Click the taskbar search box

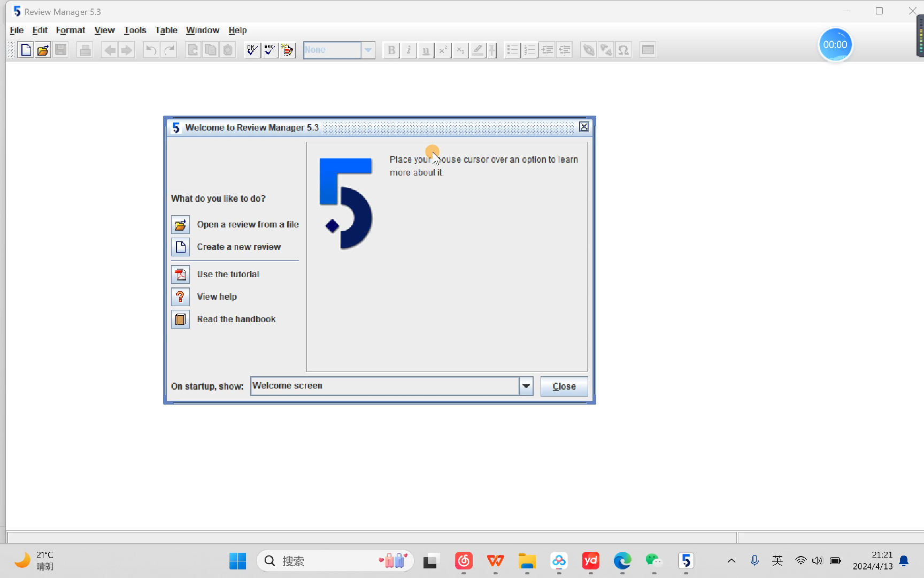pos(335,561)
